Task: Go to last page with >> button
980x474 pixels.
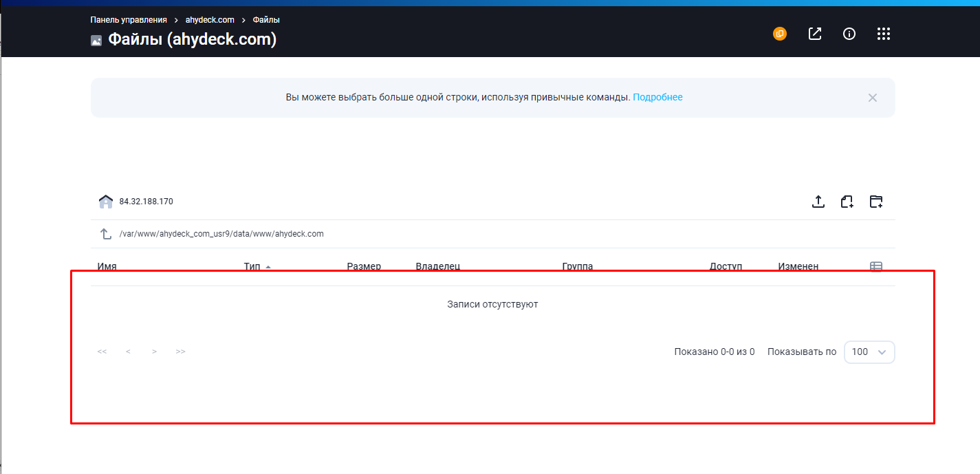Action: pyautogui.click(x=181, y=352)
